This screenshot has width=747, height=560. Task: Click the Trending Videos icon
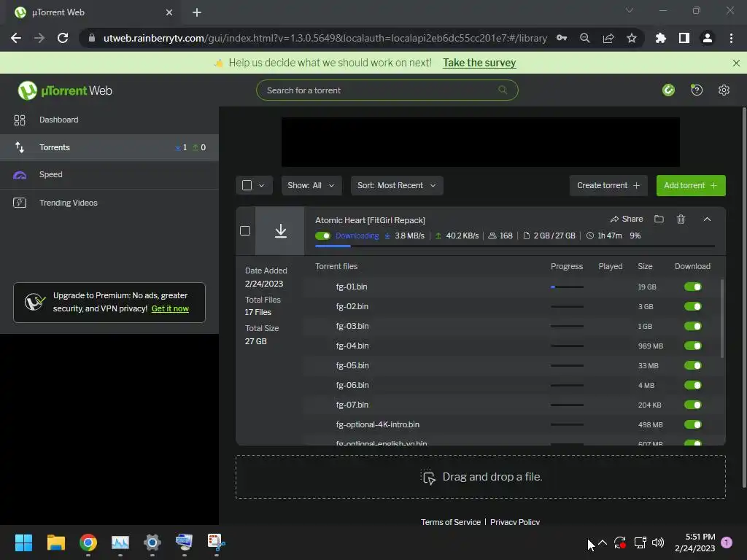[x=20, y=203]
